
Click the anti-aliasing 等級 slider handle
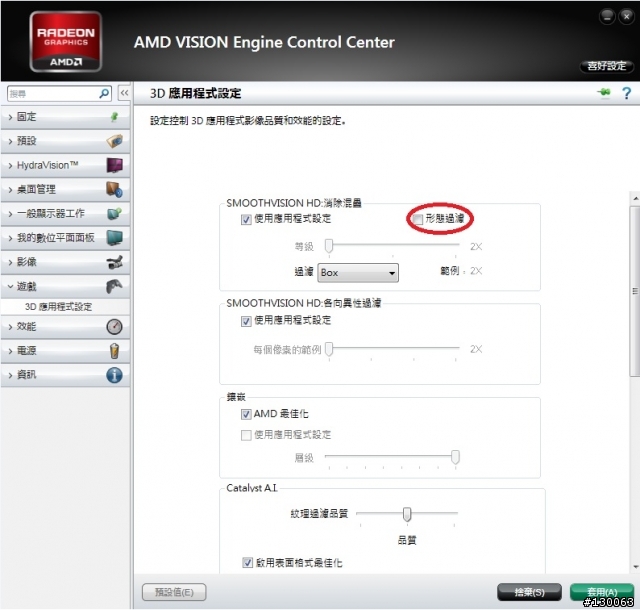point(329,246)
